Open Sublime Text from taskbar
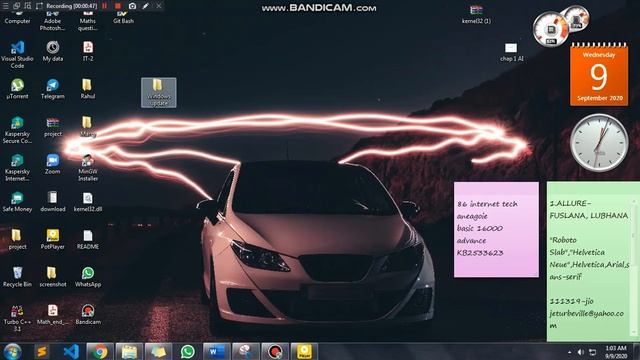Image resolution: width=640 pixels, height=360 pixels. point(42,351)
